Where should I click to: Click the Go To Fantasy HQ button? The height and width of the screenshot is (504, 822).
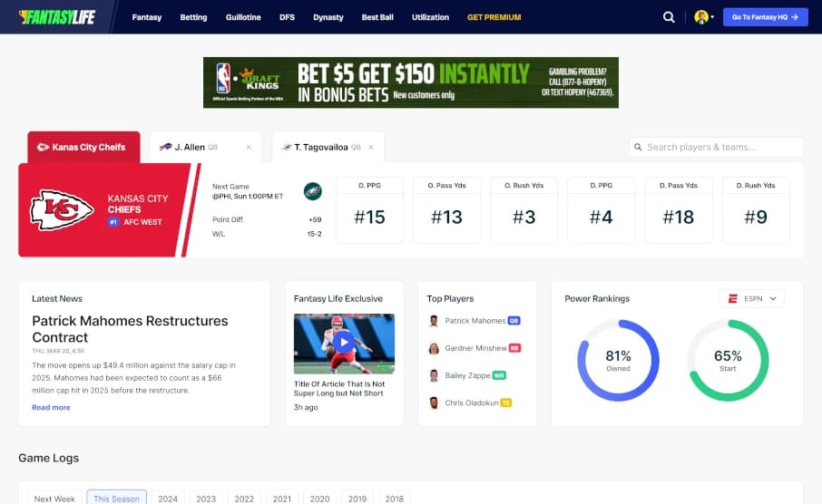(765, 17)
